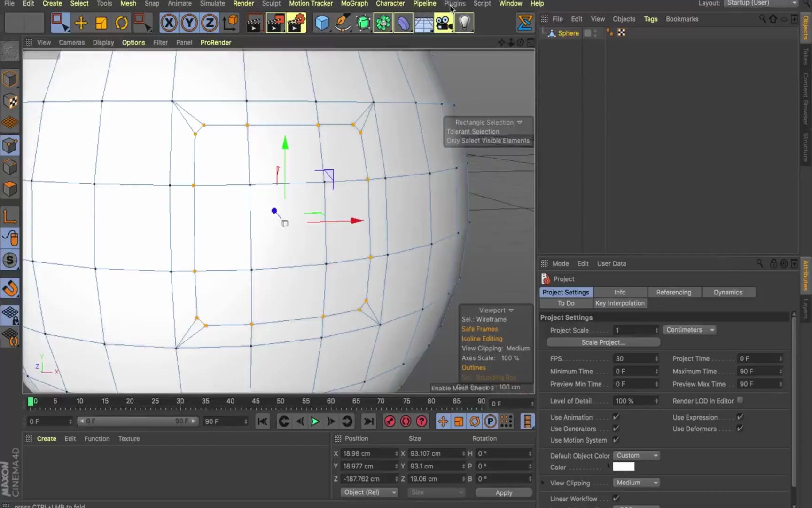Disable the Use Expressions checkbox
Image resolution: width=812 pixels, height=508 pixels.
(x=740, y=417)
